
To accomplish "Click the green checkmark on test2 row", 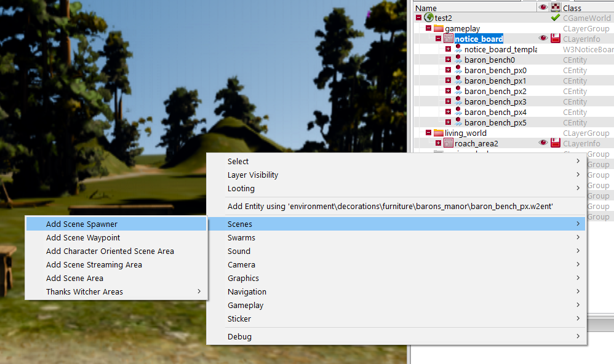I will [555, 18].
